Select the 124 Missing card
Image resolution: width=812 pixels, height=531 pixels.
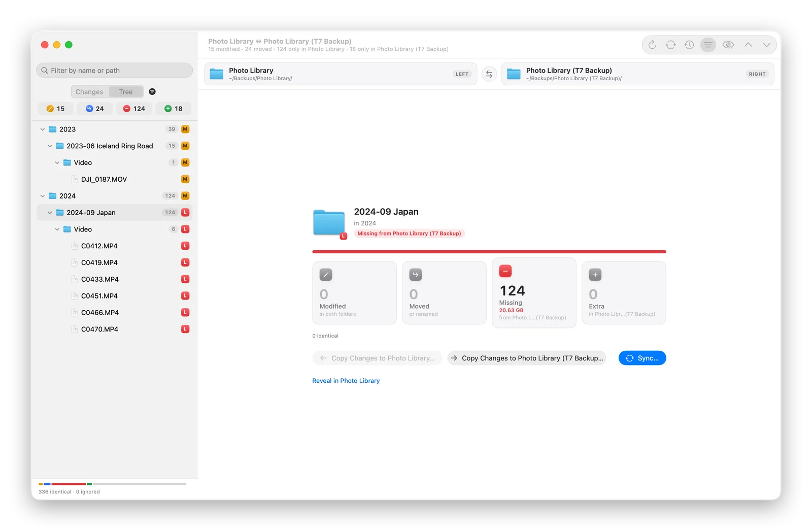coord(534,293)
